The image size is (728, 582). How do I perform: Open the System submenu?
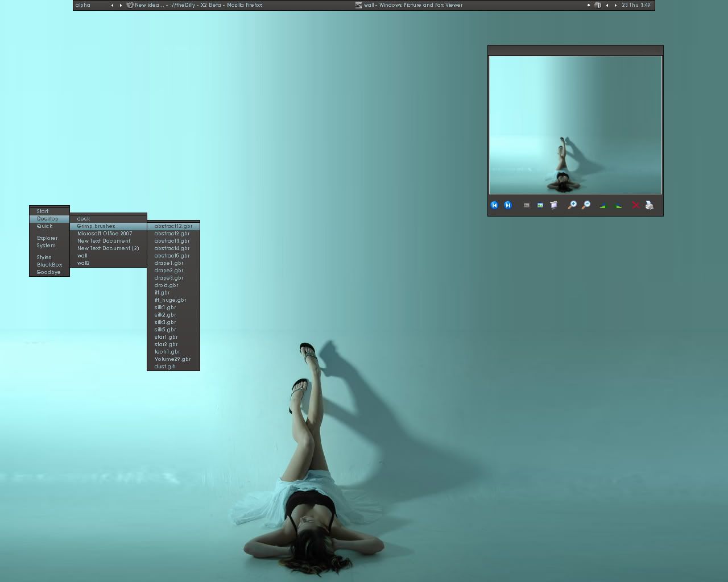coord(49,246)
